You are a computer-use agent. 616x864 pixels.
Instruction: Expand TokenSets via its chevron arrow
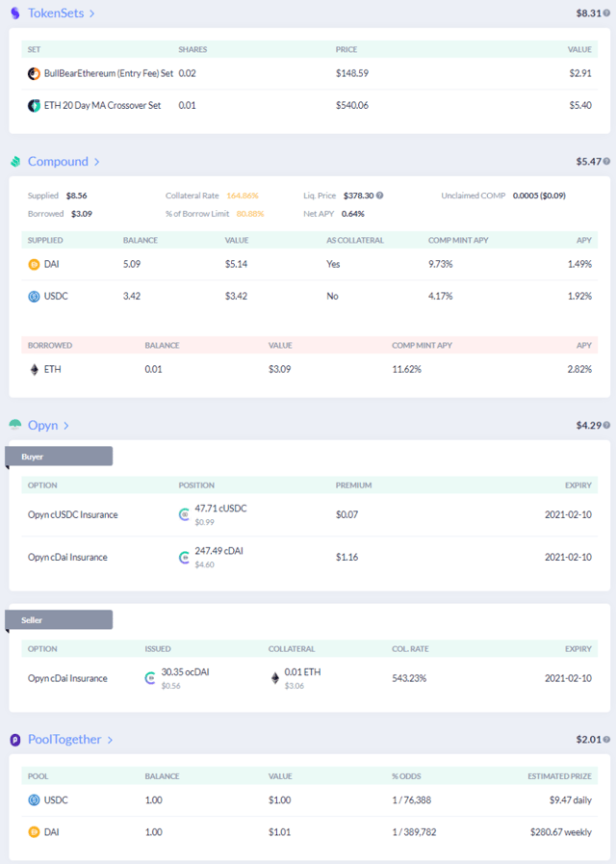pyautogui.click(x=92, y=13)
